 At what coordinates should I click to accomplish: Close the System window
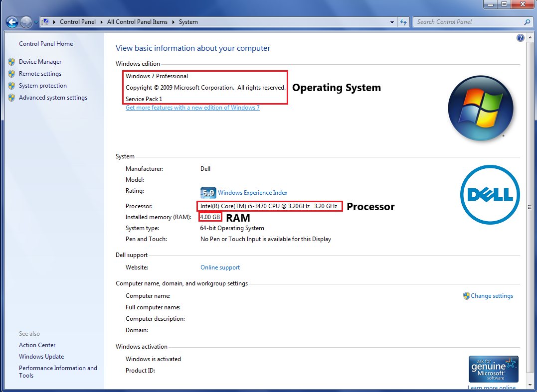pos(523,4)
